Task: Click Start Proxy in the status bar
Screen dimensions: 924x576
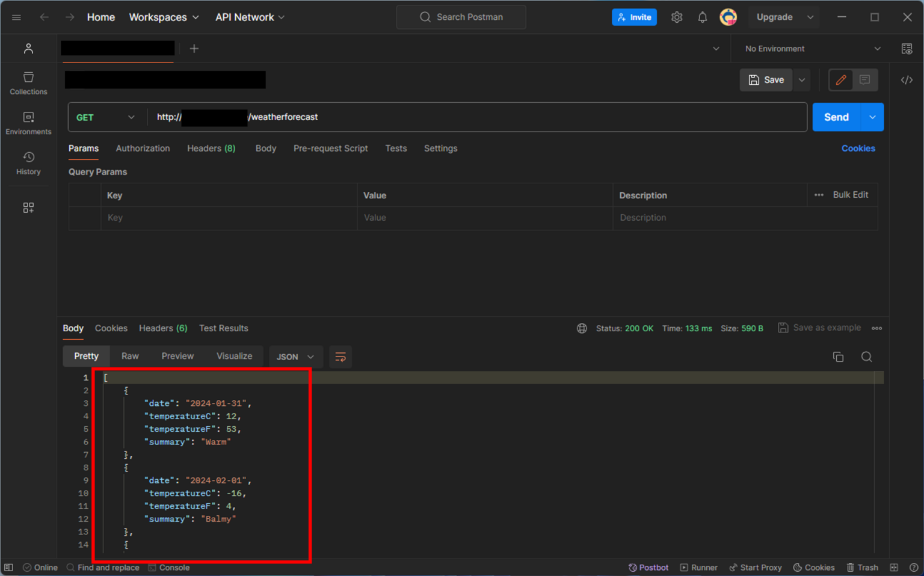Action: (x=756, y=567)
